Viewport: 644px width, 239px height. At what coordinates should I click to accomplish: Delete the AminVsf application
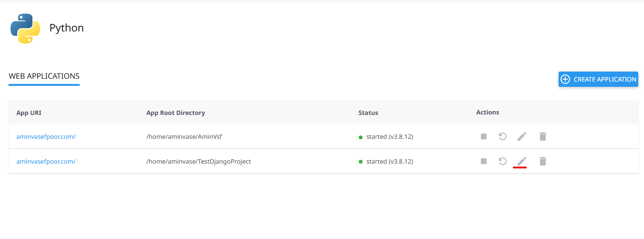coord(542,136)
